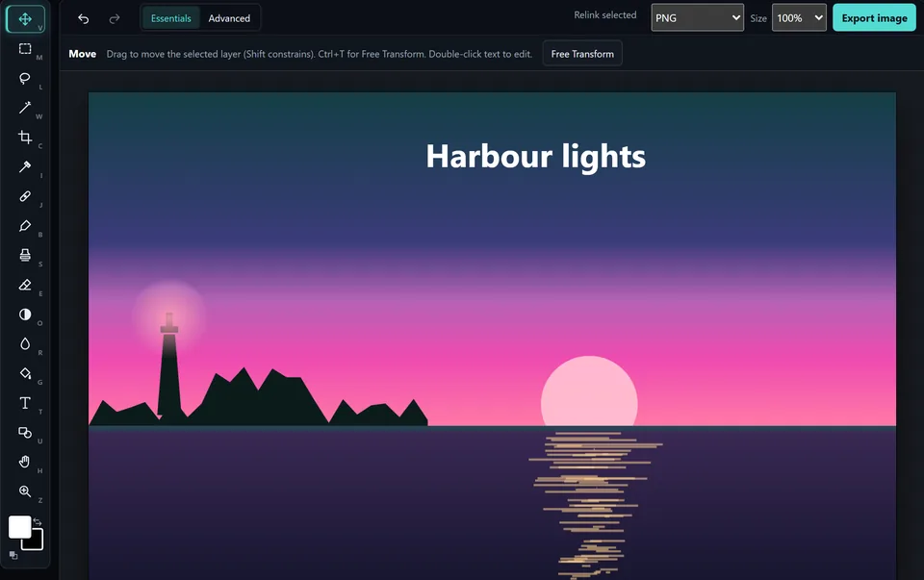Swap foreground and background colors
This screenshot has height=580, width=924.
(38, 521)
